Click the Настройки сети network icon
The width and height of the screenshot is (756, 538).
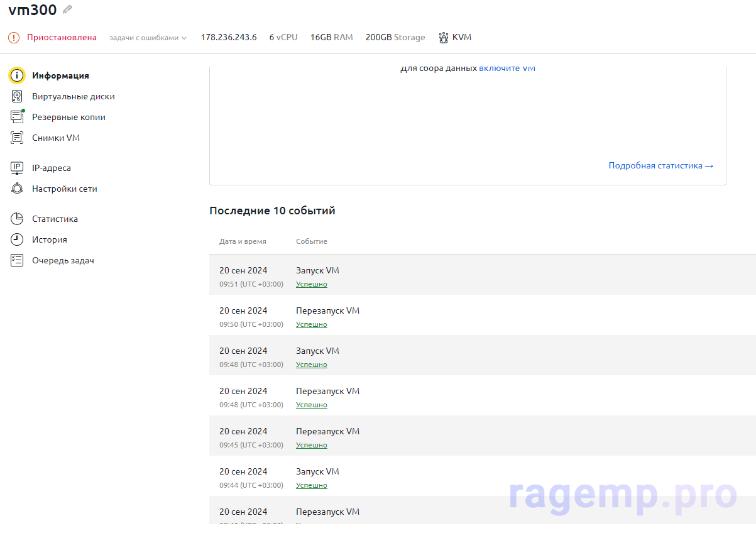(17, 189)
